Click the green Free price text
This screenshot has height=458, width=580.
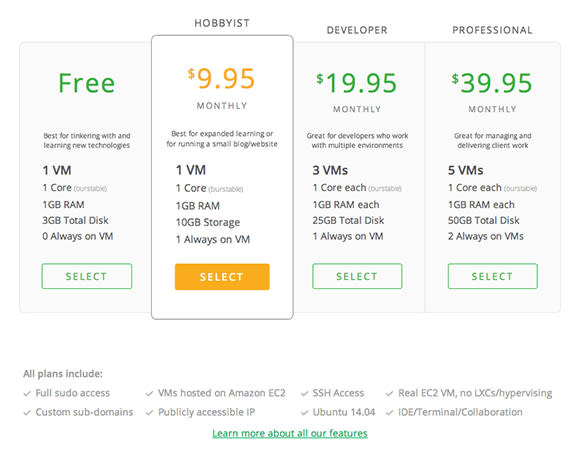coord(87,83)
